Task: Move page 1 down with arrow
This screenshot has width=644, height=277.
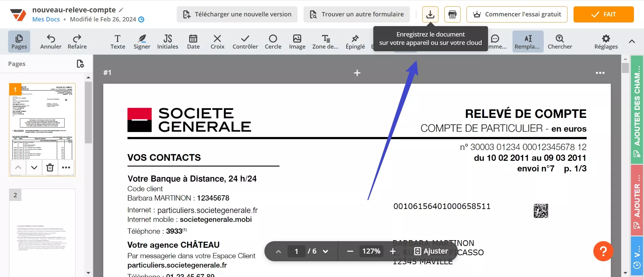Action: [34, 167]
